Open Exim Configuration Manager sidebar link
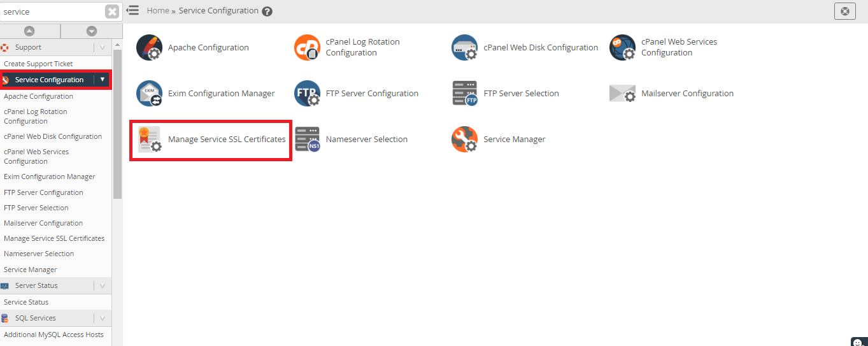Screen dimensions: 868x346 [x=50, y=177]
